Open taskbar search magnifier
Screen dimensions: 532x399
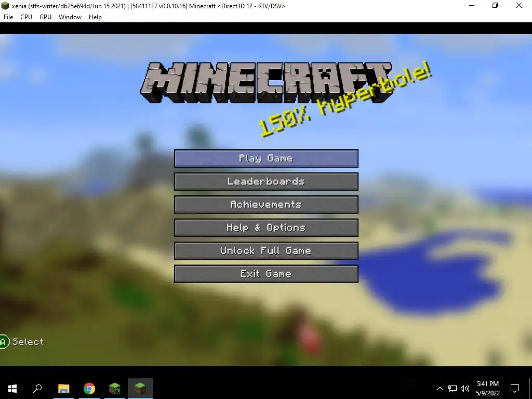pyautogui.click(x=37, y=389)
